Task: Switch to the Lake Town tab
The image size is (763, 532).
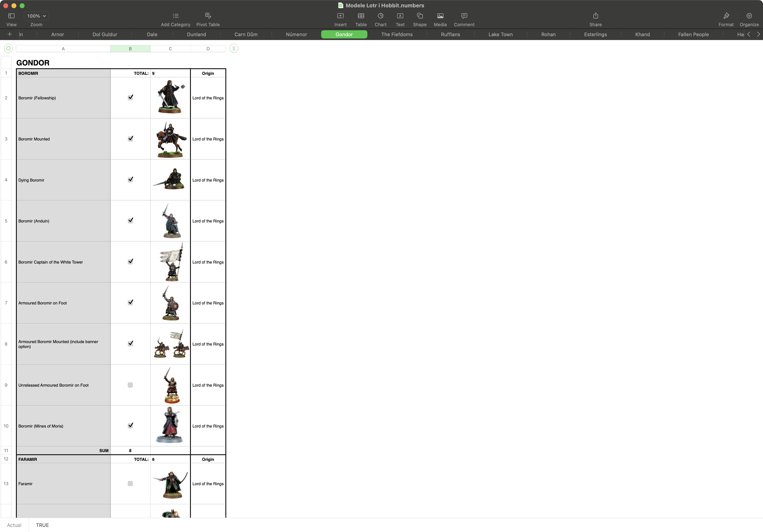Action: 500,35
